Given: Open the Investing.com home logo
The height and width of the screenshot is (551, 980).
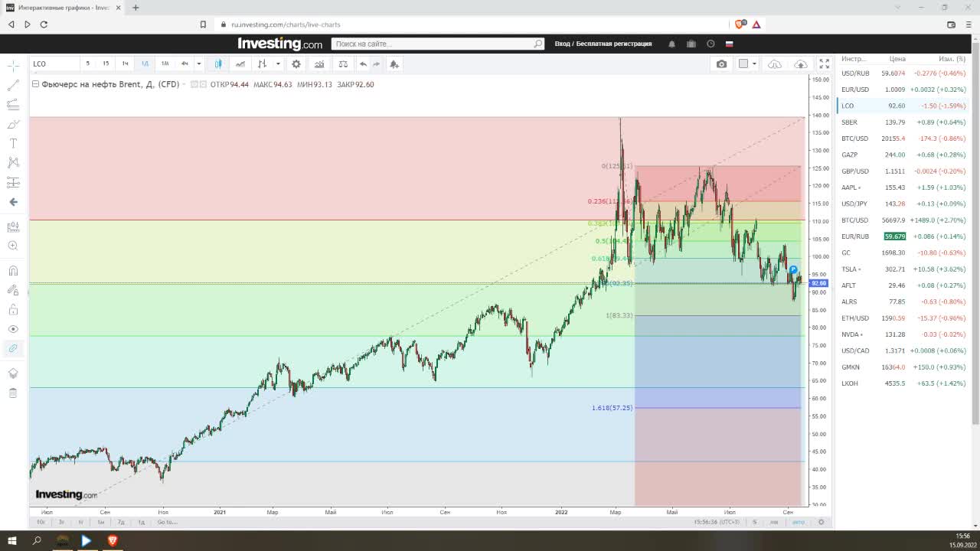Looking at the screenshot, I should click(x=279, y=44).
